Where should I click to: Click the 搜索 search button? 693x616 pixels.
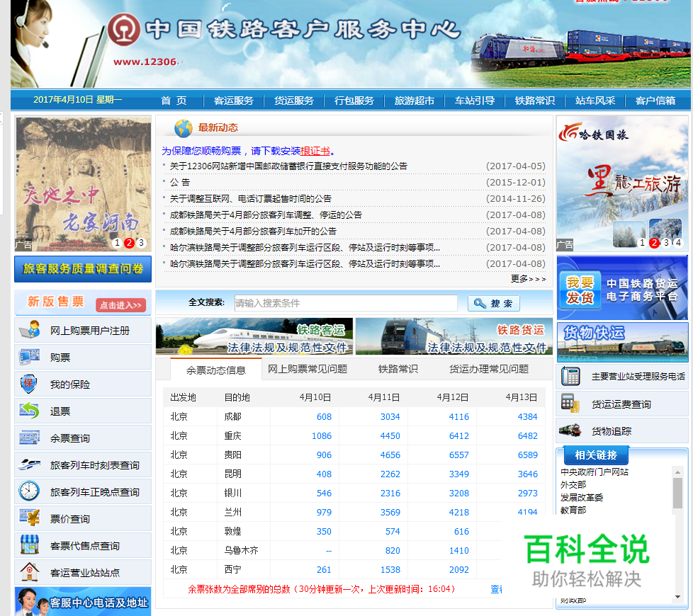point(494,303)
